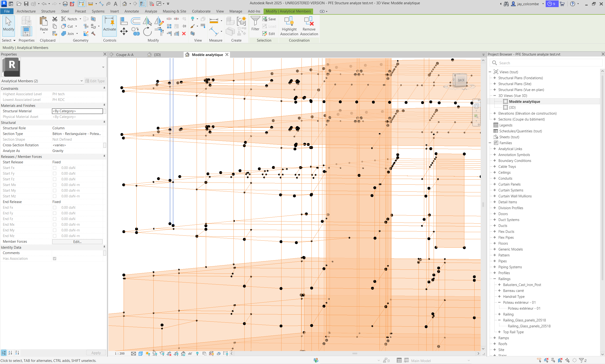Click the red Delete icon in Modify panel
Image resolution: width=605 pixels, height=364 pixels.
184,34
